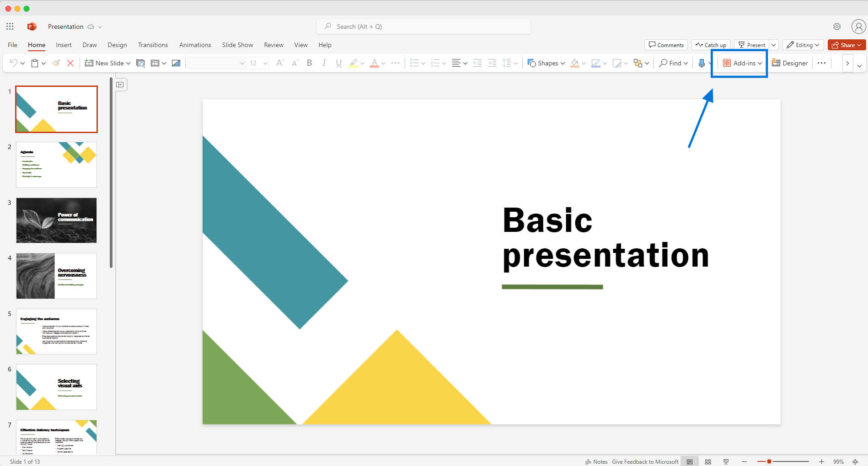
Task: Open the Comments panel
Action: (666, 45)
